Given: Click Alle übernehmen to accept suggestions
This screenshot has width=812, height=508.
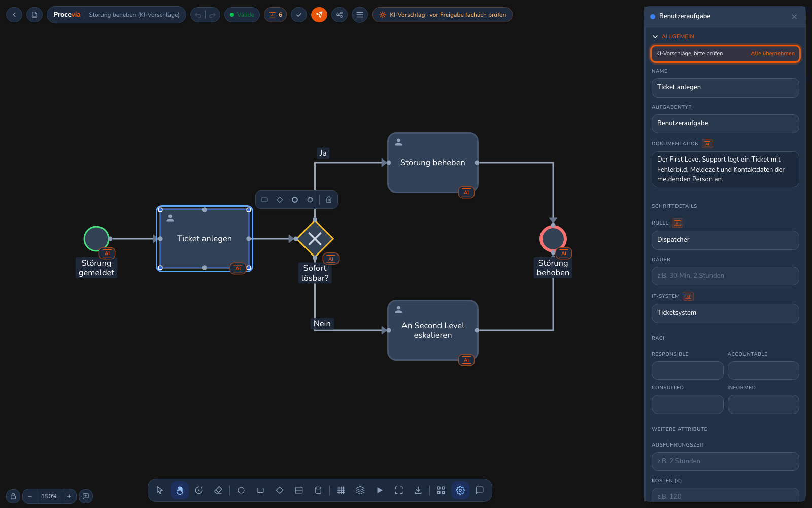Looking at the screenshot, I should tap(772, 54).
